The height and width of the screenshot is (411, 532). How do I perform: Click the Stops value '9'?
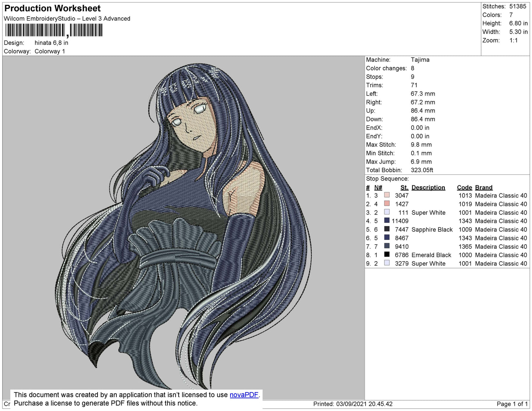pyautogui.click(x=412, y=77)
